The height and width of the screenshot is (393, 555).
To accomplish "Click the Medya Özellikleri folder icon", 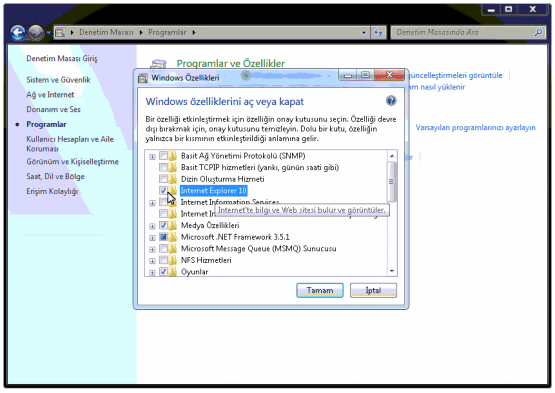I will tap(172, 225).
